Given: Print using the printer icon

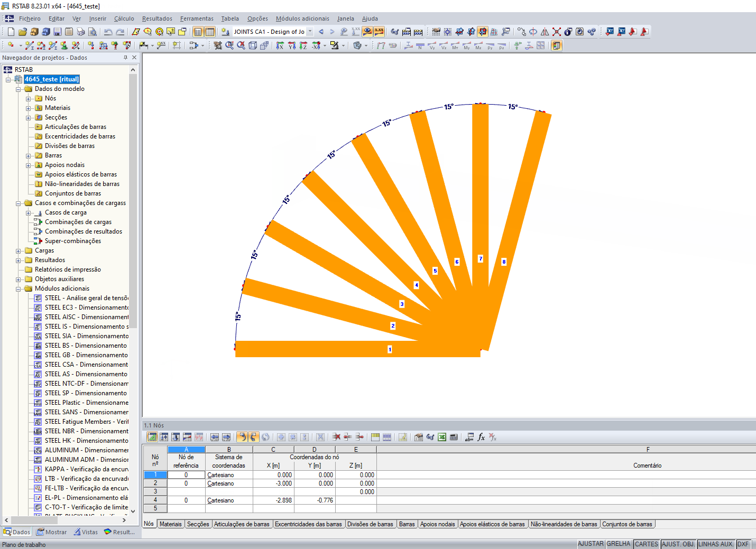Looking at the screenshot, I should (x=80, y=32).
